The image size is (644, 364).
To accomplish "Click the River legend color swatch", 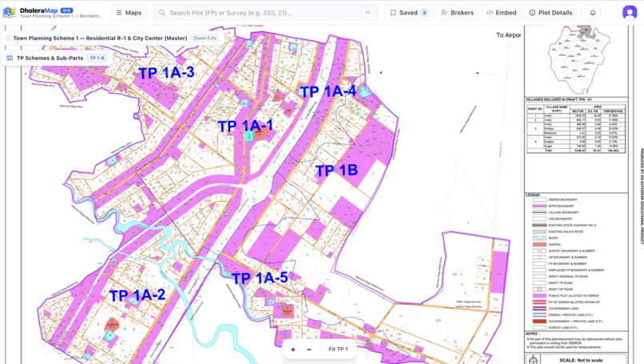I will click(x=539, y=238).
